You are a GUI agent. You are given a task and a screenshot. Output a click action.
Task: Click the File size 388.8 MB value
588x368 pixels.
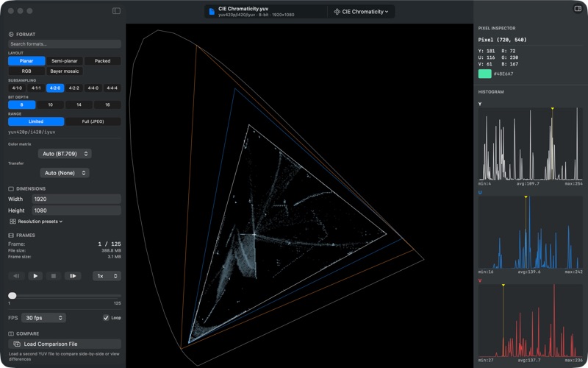[111, 250]
